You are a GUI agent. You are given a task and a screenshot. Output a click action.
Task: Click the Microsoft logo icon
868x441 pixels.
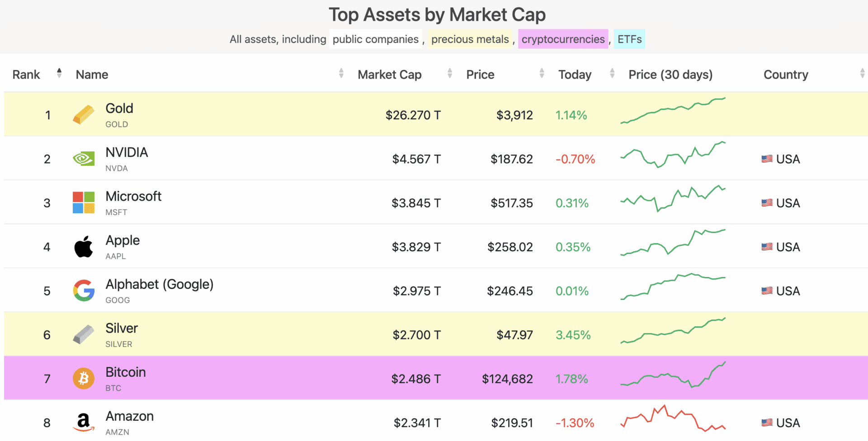(x=84, y=202)
